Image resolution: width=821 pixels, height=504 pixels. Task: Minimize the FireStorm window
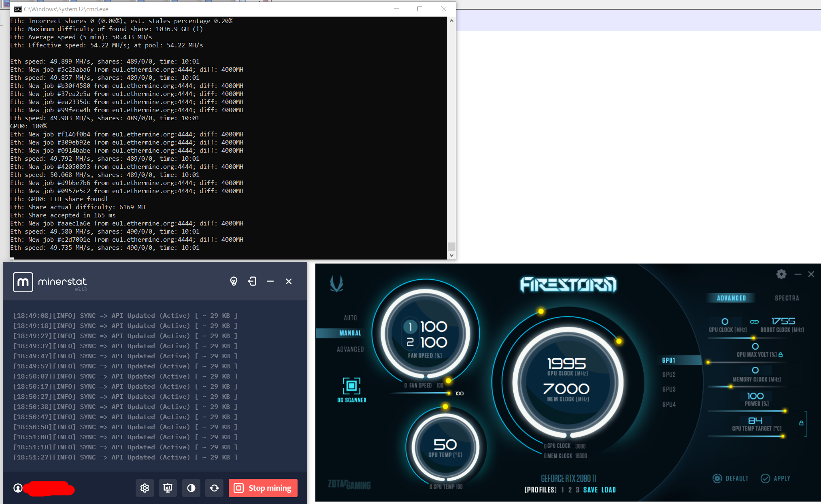tap(798, 274)
